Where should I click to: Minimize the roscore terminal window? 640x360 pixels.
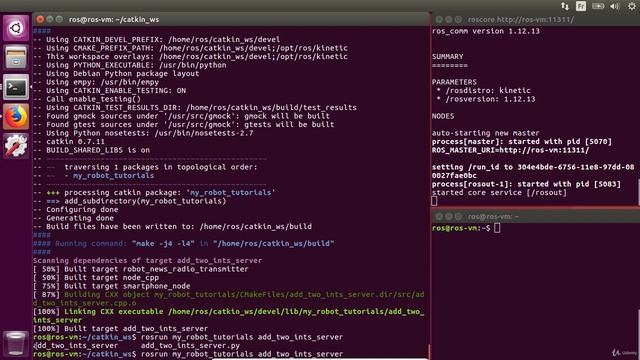(x=449, y=19)
